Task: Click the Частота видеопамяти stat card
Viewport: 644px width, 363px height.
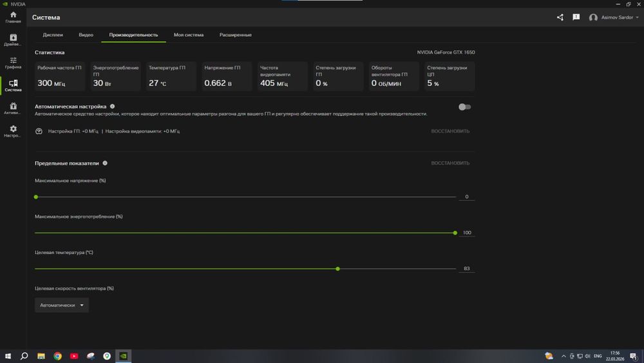Action: 283,76
